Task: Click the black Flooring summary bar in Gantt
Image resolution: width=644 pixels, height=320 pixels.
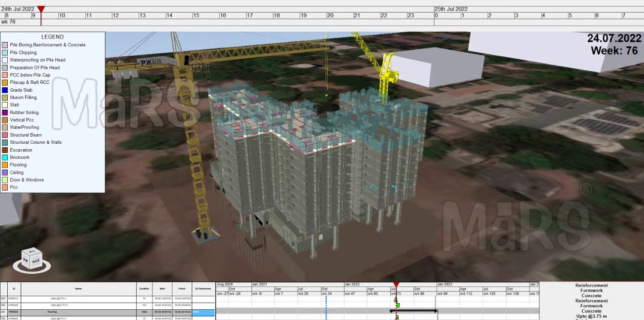Action: point(414,311)
